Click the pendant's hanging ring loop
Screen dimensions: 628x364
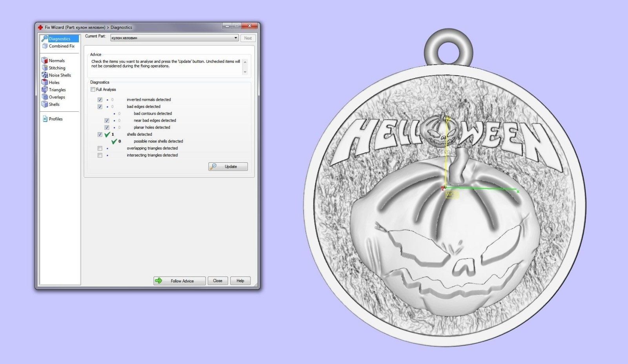pyautogui.click(x=448, y=47)
